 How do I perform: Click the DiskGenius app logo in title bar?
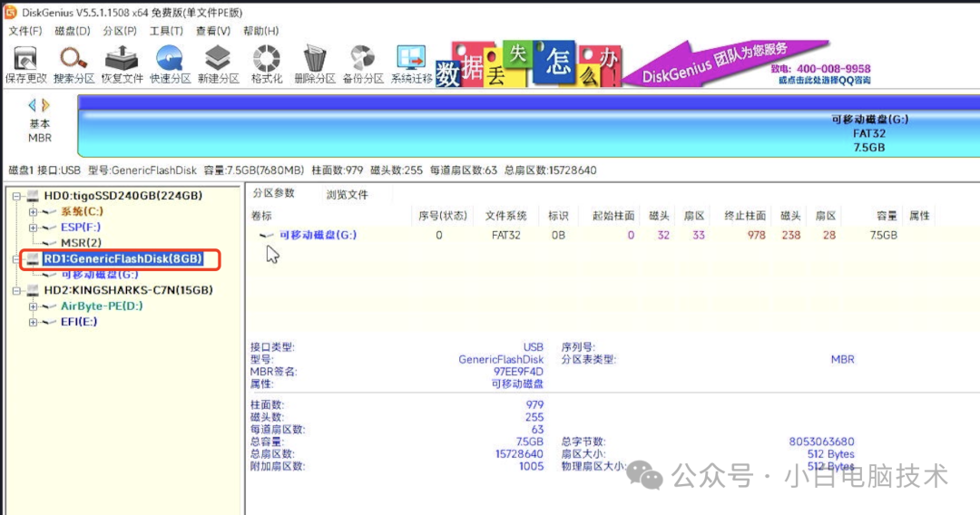click(x=10, y=13)
